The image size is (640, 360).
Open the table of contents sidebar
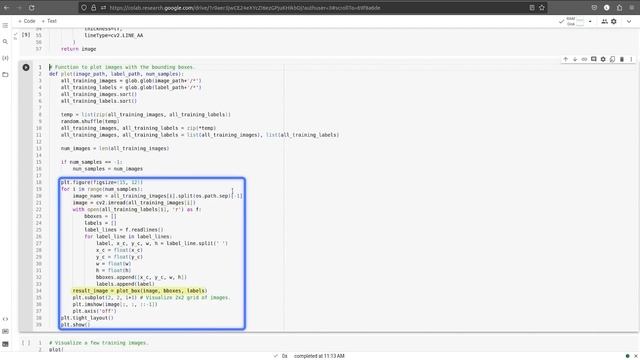tap(5, 26)
